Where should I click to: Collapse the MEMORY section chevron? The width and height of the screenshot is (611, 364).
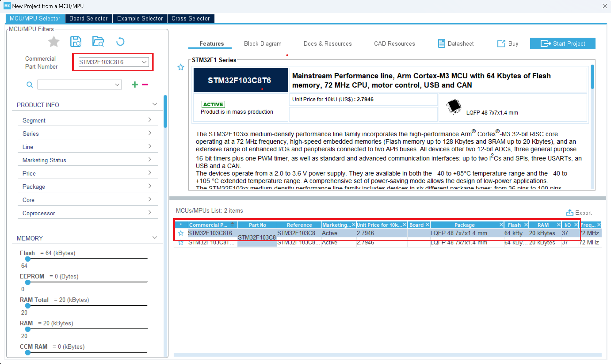pos(155,238)
